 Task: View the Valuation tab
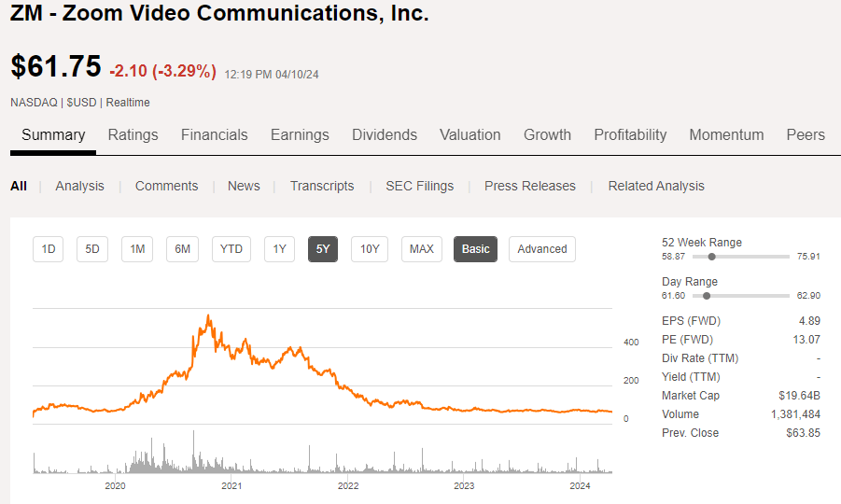click(x=470, y=135)
